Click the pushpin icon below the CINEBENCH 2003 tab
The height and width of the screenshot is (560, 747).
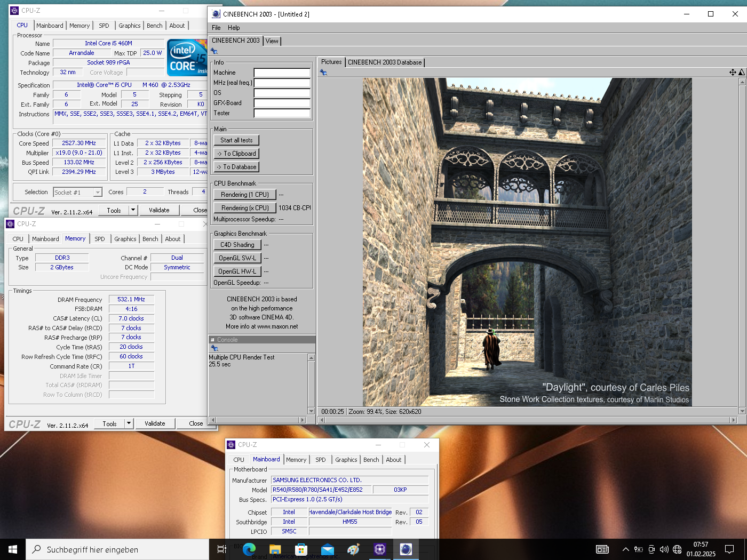tap(214, 51)
